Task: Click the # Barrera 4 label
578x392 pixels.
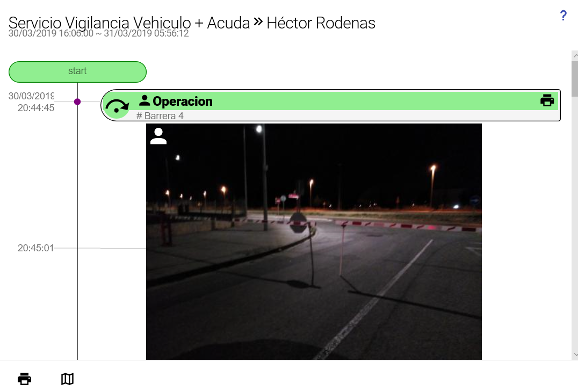Action: [160, 115]
